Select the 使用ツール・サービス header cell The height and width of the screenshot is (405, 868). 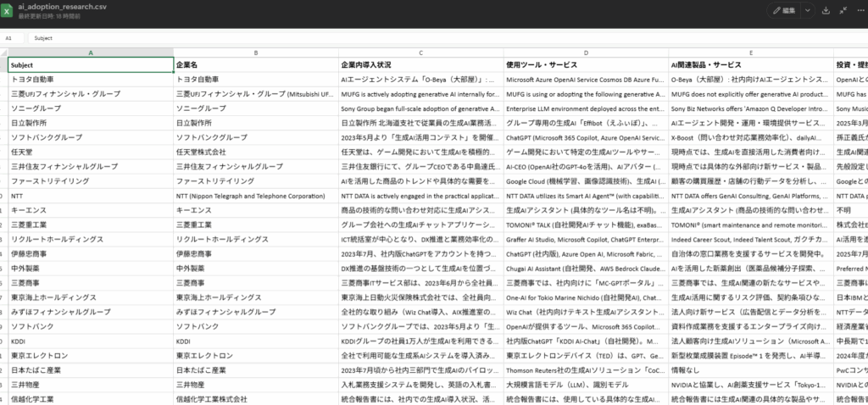point(587,64)
